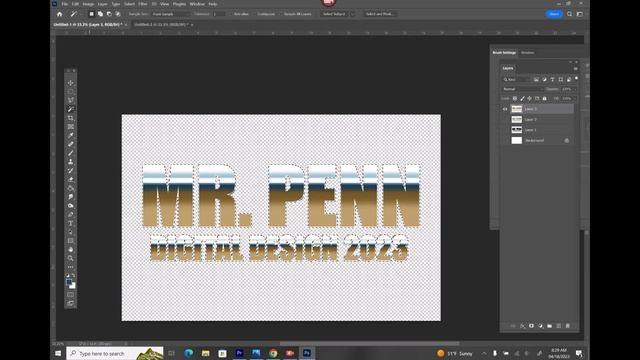640x360 pixels.
Task: Show Layer 1 via its visibility box
Action: 505,130
